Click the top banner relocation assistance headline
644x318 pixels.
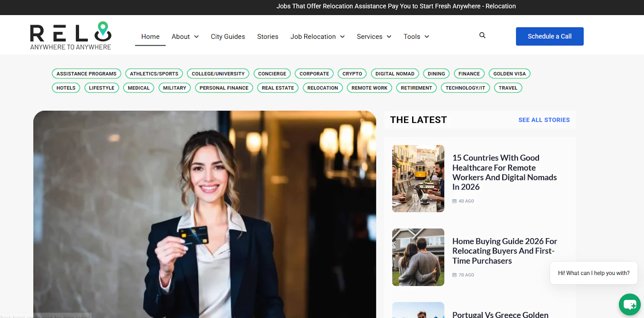tap(396, 6)
